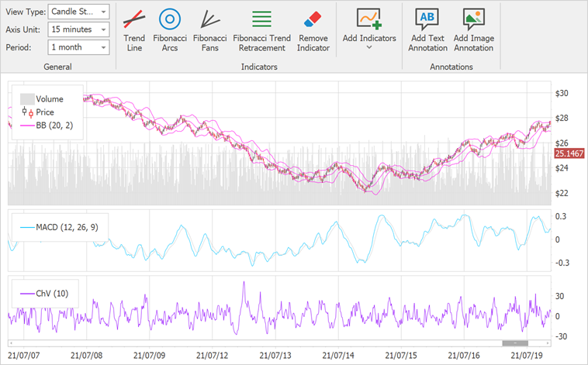Screen dimensions: 588x365
Task: Click the Price legend candlestick marker
Action: 27,112
